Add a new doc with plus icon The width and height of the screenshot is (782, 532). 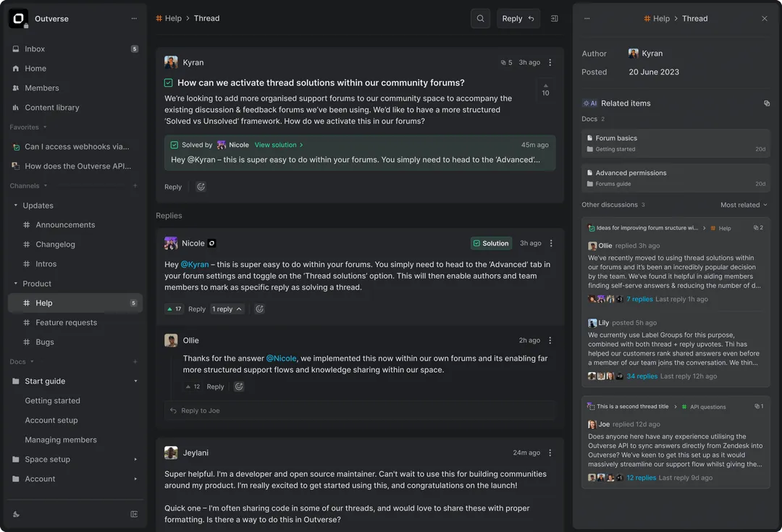pyautogui.click(x=135, y=361)
